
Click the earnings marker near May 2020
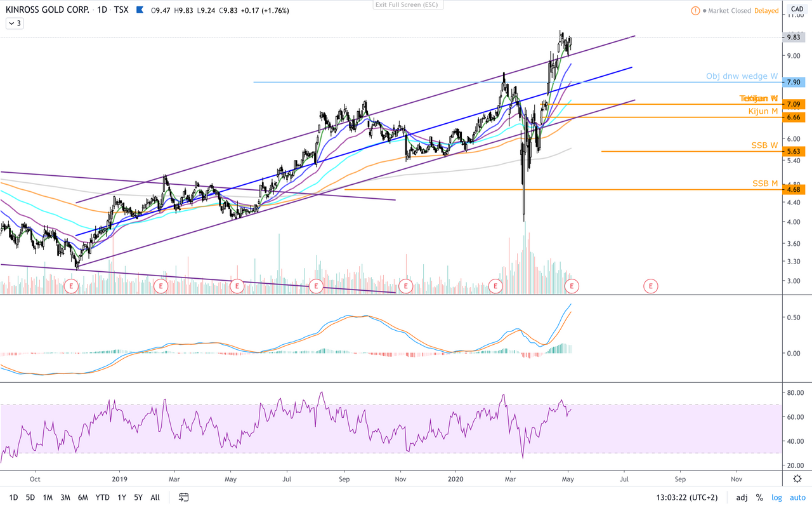coord(572,286)
